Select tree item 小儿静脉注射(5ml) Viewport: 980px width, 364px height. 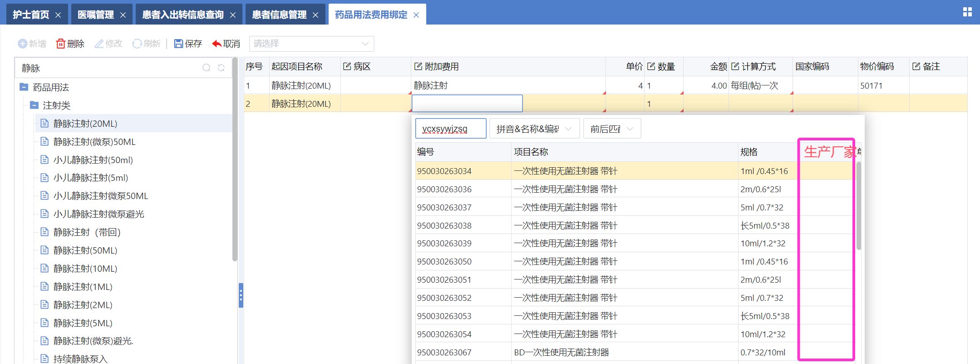91,178
